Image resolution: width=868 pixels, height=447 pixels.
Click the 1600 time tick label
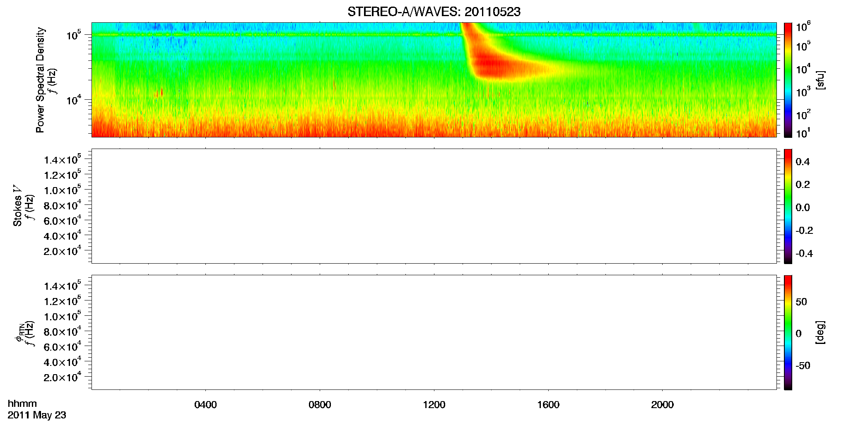tap(548, 405)
